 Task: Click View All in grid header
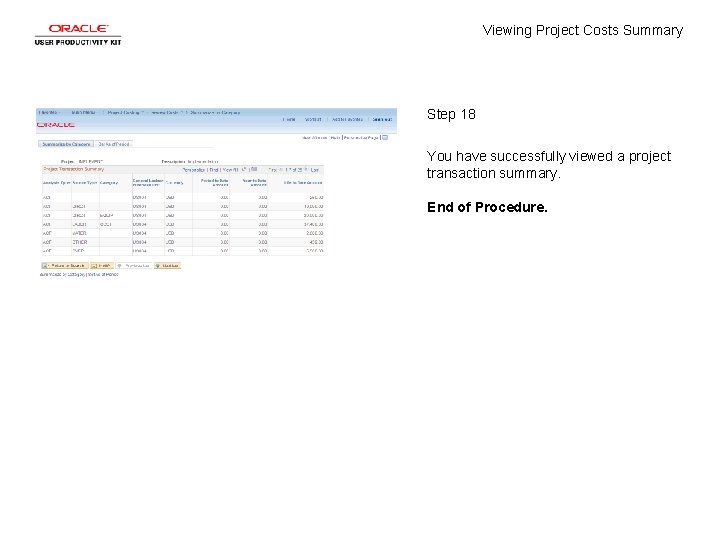231,170
